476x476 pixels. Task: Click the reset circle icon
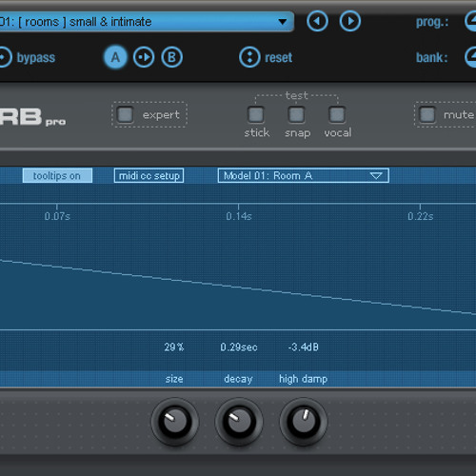tap(249, 57)
